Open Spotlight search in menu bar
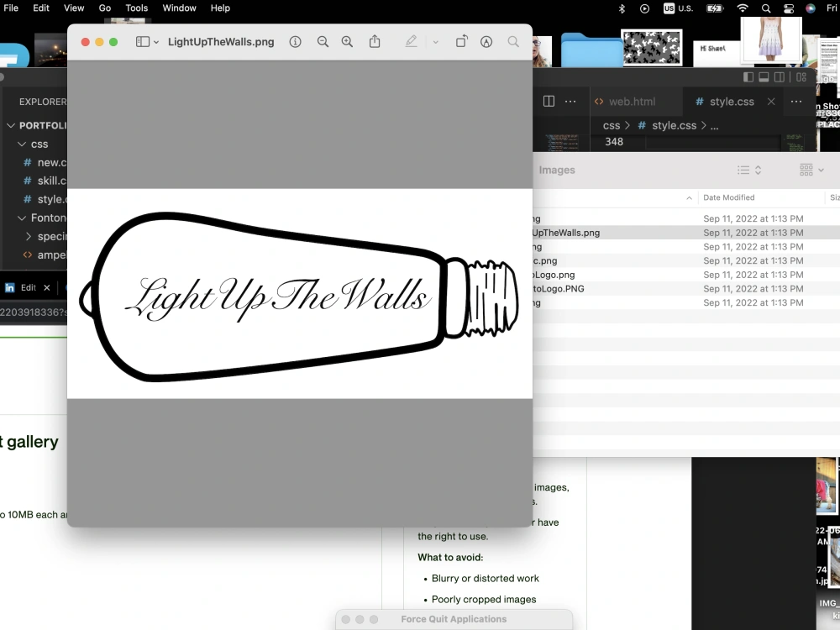 pyautogui.click(x=766, y=8)
